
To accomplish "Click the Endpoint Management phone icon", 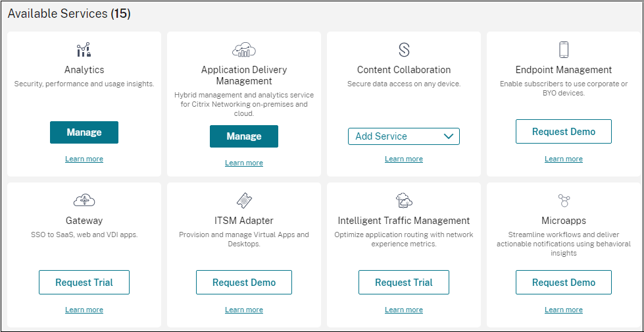I will click(564, 50).
